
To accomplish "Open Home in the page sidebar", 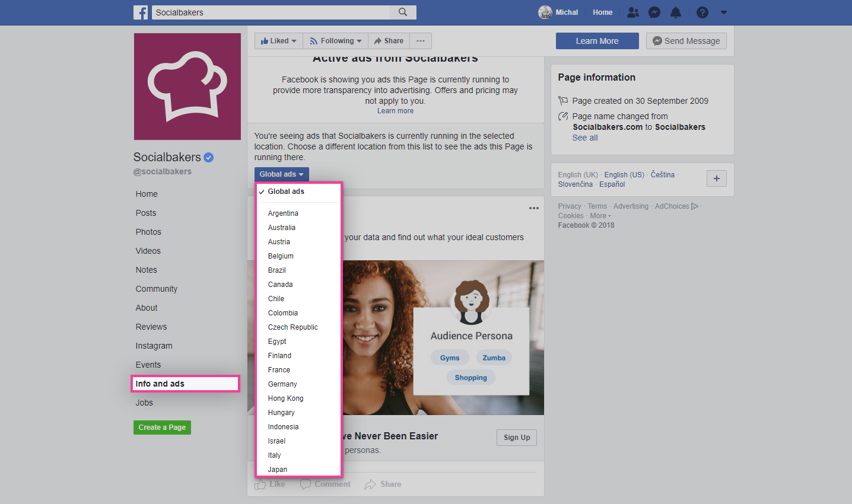I will click(x=147, y=194).
